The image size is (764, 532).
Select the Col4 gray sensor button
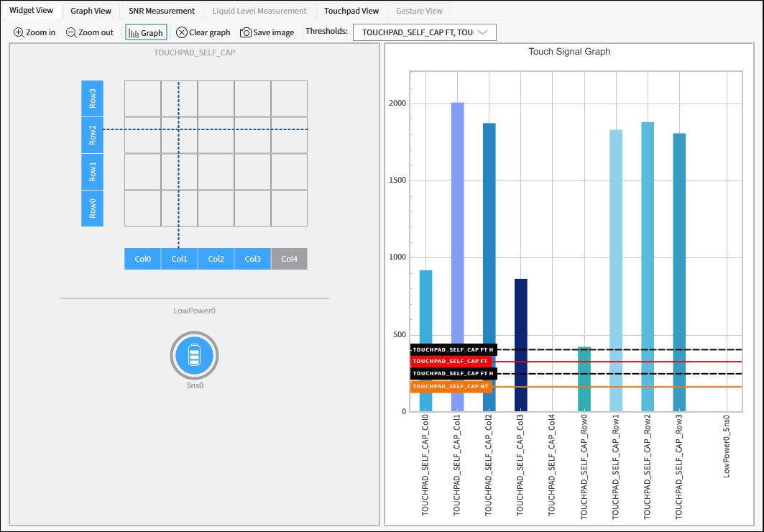(x=290, y=259)
